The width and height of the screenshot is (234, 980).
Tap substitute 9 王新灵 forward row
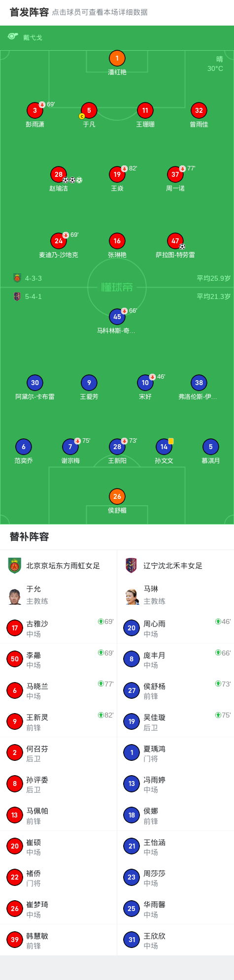coord(59,721)
